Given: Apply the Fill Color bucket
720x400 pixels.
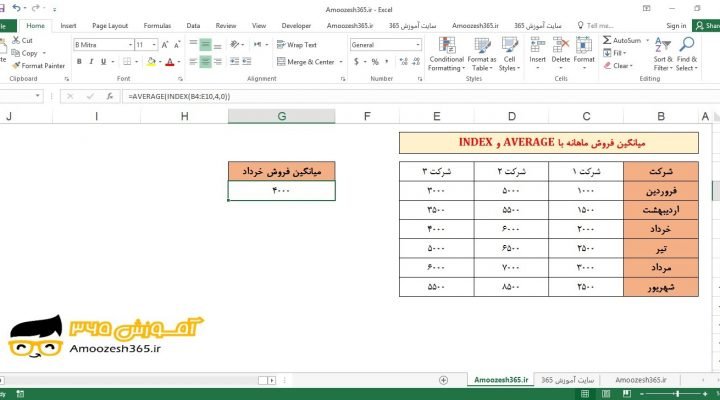Looking at the screenshot, I should click(x=151, y=62).
